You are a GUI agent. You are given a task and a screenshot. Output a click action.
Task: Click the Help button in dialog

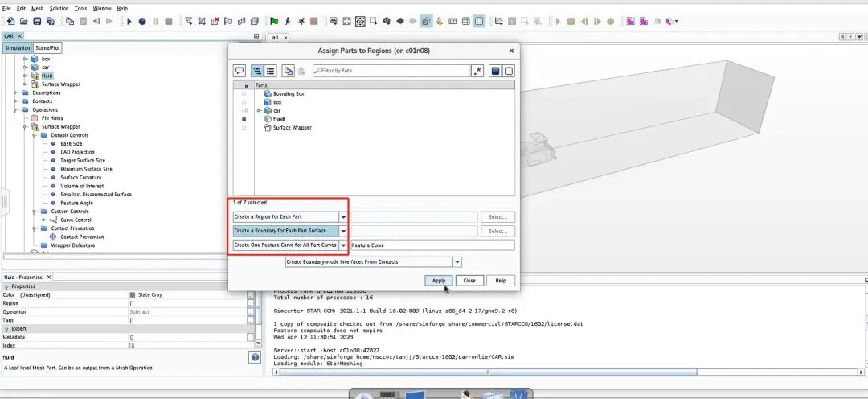(501, 281)
